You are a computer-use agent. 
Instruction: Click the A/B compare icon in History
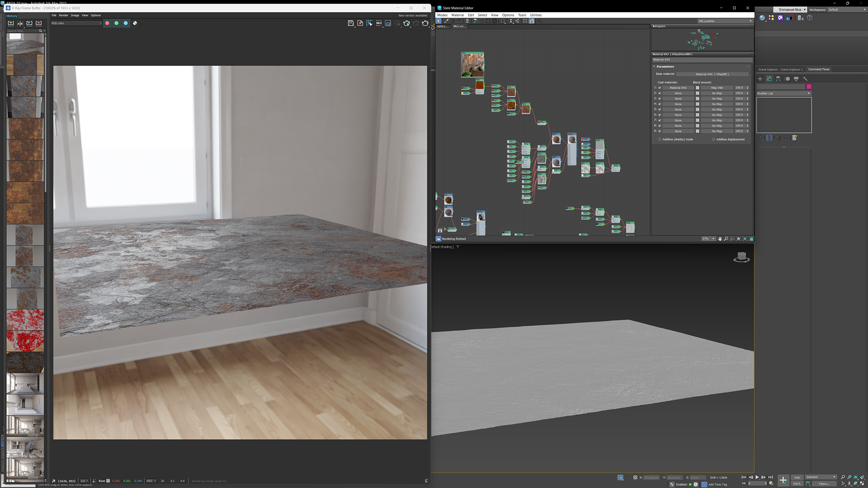(x=20, y=23)
